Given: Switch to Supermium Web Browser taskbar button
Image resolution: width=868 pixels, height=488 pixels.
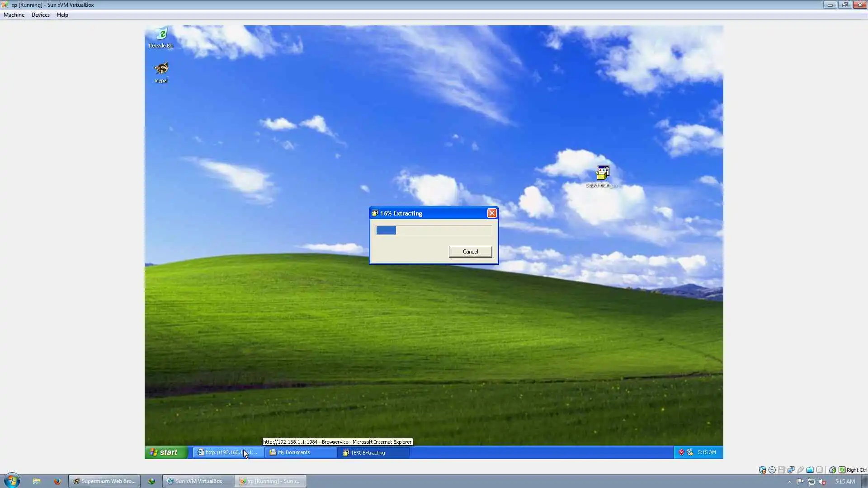Looking at the screenshot, I should pyautogui.click(x=105, y=481).
